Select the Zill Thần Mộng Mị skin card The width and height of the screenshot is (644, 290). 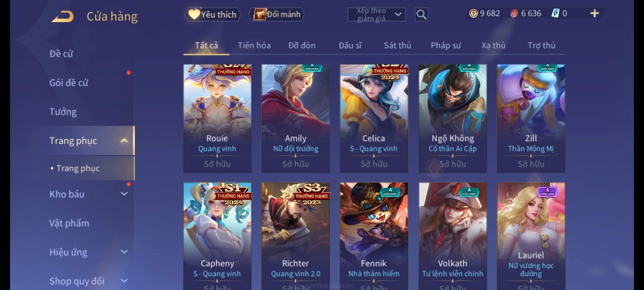pyautogui.click(x=531, y=118)
